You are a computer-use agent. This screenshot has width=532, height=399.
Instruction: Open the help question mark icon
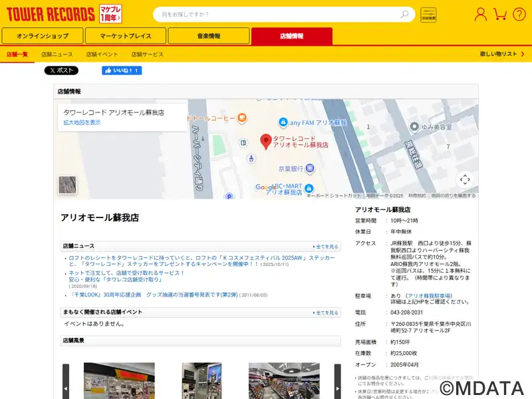pos(519,14)
